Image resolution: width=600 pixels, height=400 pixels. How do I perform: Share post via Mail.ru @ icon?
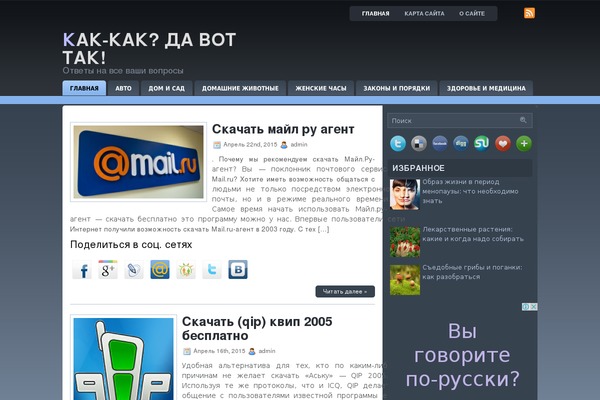tap(160, 269)
